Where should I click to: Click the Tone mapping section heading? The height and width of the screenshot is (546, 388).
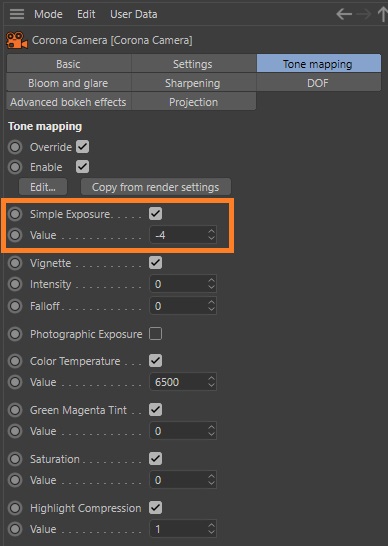45,126
